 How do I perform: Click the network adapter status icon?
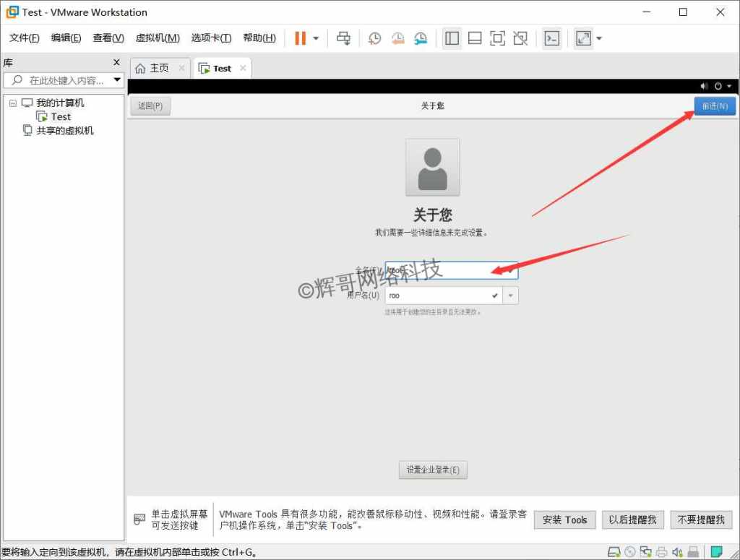(645, 551)
